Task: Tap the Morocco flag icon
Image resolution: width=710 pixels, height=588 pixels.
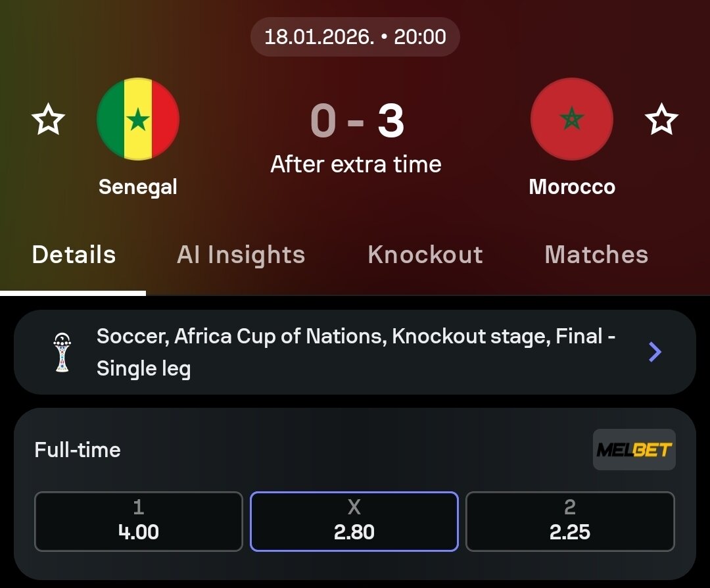Action: 571,119
